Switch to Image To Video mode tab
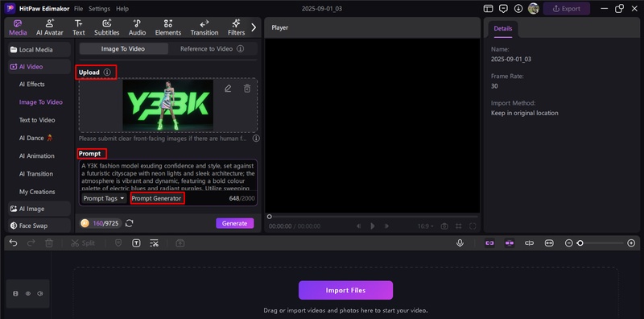The width and height of the screenshot is (644, 319). coord(123,48)
